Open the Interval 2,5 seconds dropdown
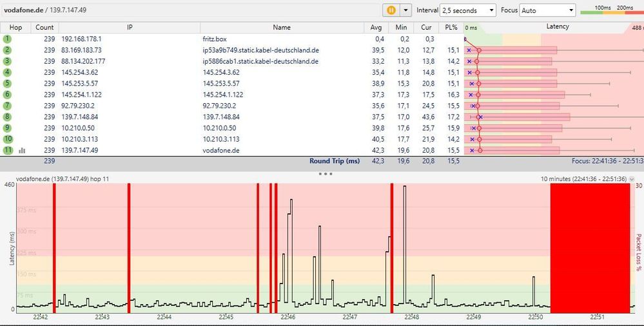This screenshot has height=326, width=644. pos(468,10)
